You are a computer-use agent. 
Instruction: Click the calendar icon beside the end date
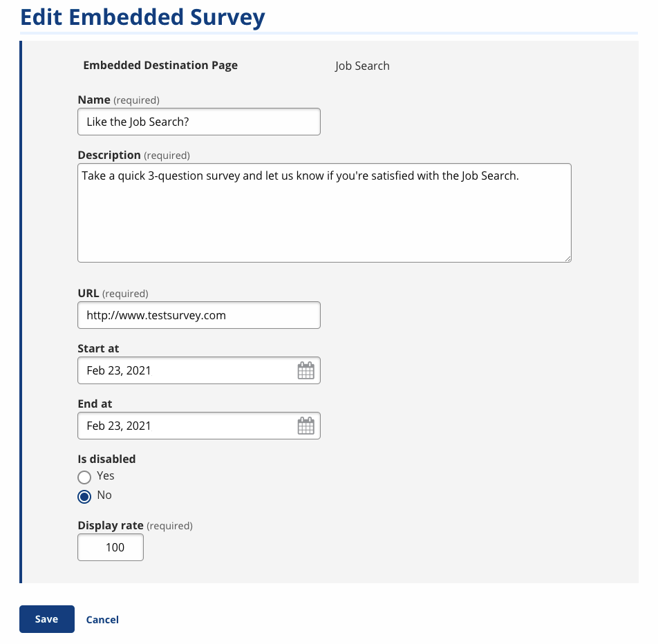point(305,426)
